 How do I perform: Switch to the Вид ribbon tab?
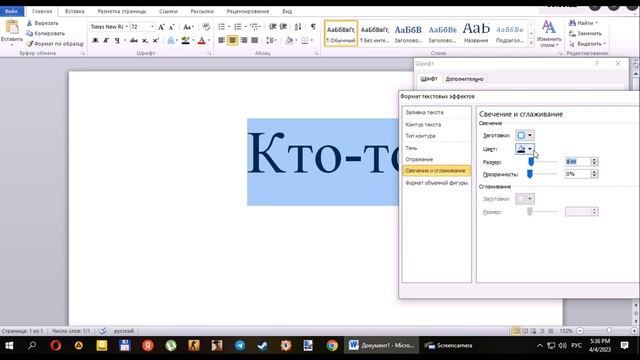coord(287,11)
